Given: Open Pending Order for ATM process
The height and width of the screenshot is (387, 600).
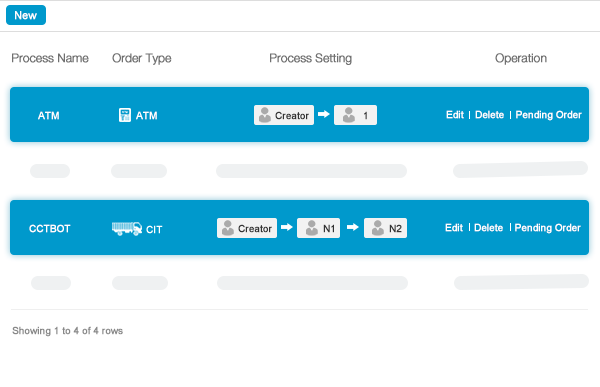Looking at the screenshot, I should pos(548,115).
